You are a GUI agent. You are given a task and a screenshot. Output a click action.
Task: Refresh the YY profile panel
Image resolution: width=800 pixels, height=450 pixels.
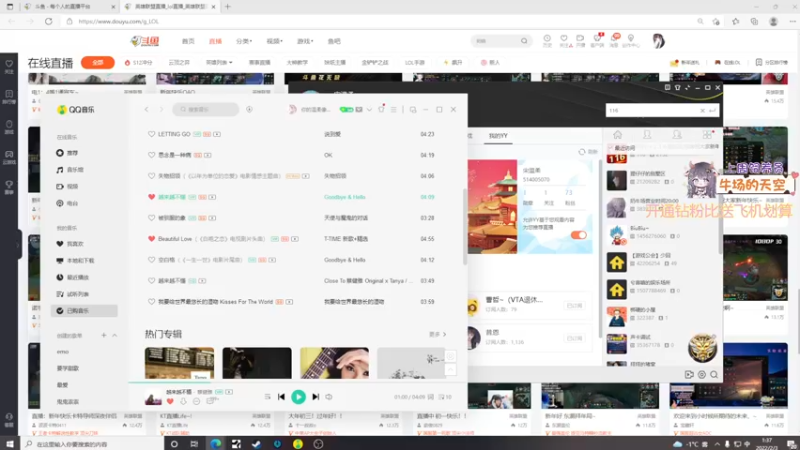(x=588, y=152)
